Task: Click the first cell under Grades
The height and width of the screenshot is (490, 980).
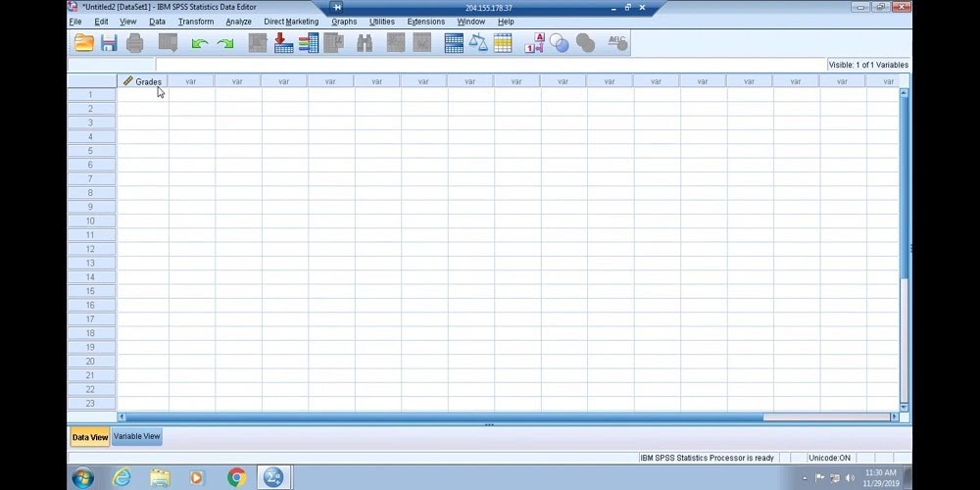Action: [x=143, y=95]
